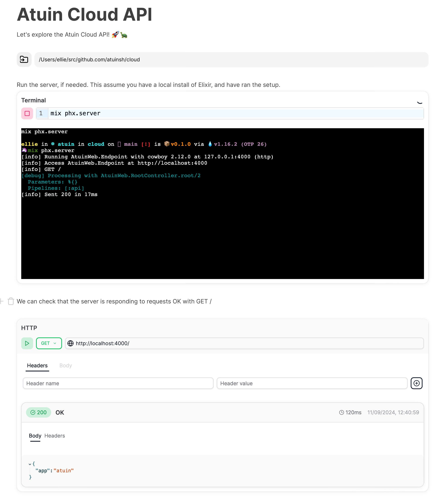The height and width of the screenshot is (500, 448).
Task: Click the checkmark in the 200 status badge
Action: pyautogui.click(x=33, y=412)
